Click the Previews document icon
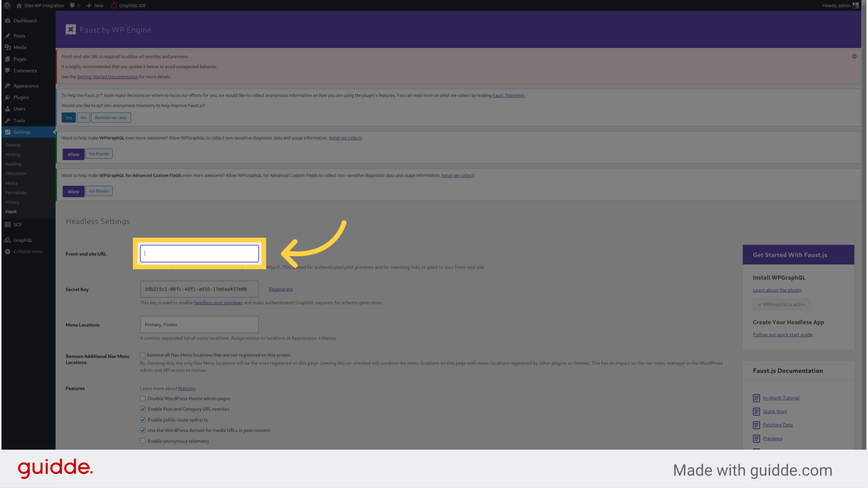 tap(756, 439)
